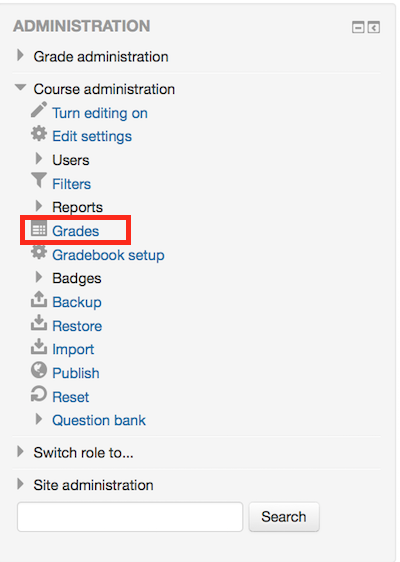
Task: Click the gear icon next to Edit settings
Action: tap(39, 134)
